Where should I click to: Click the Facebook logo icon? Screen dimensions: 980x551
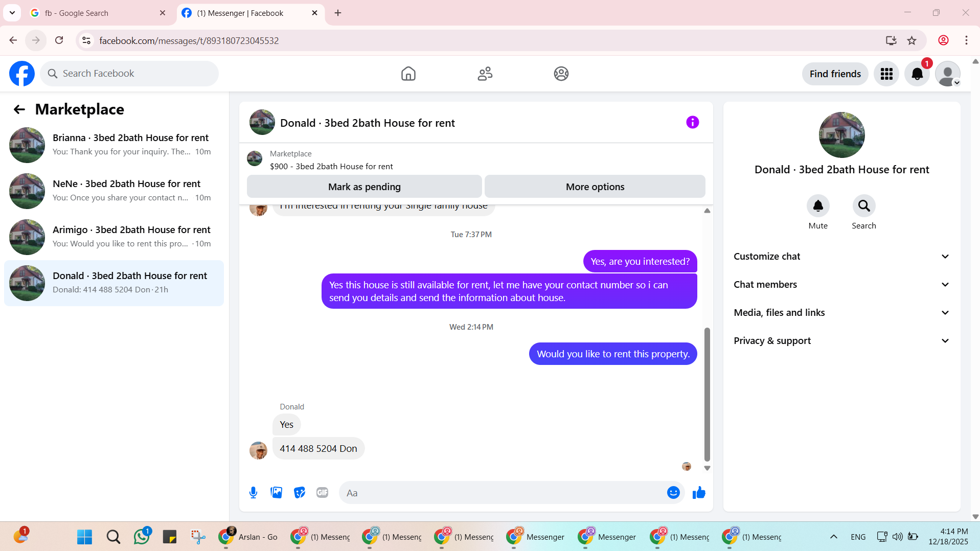pos(22,74)
